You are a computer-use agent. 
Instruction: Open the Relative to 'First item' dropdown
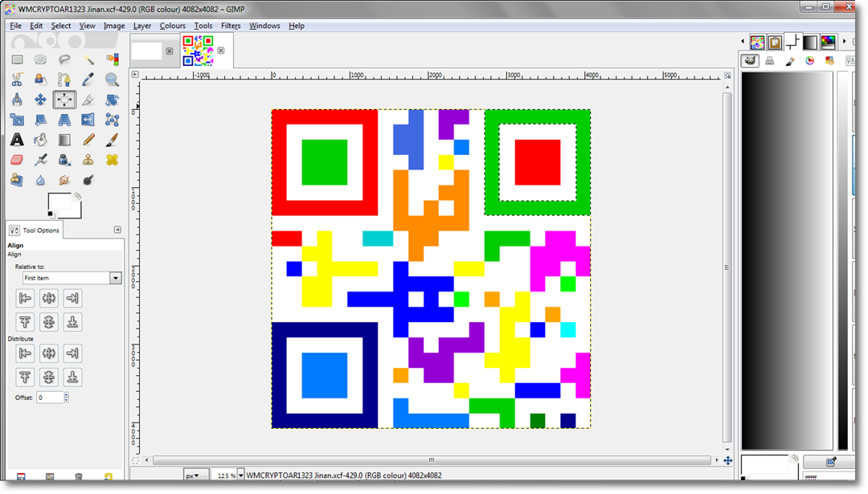[72, 278]
